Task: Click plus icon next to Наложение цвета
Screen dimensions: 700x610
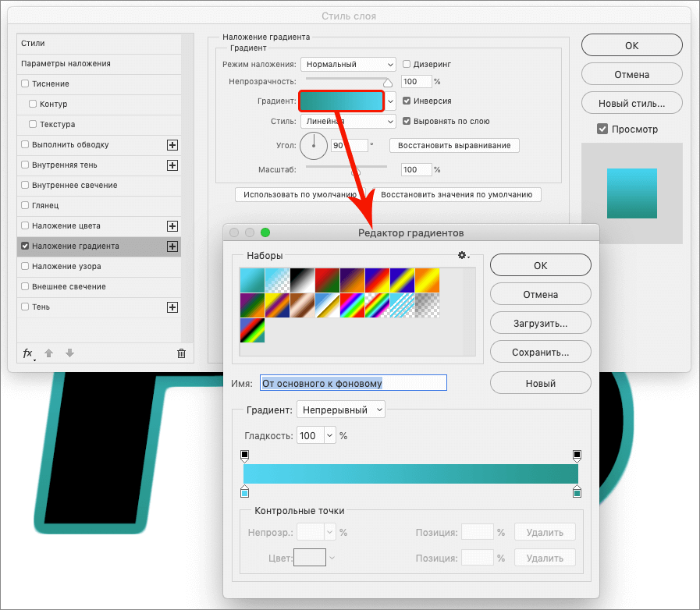Action: 172,226
